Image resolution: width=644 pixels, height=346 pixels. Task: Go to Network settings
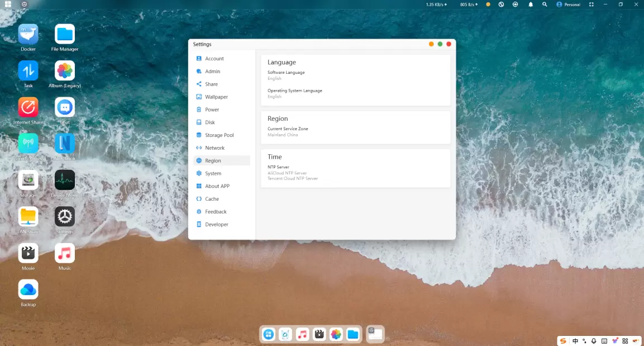click(x=214, y=148)
